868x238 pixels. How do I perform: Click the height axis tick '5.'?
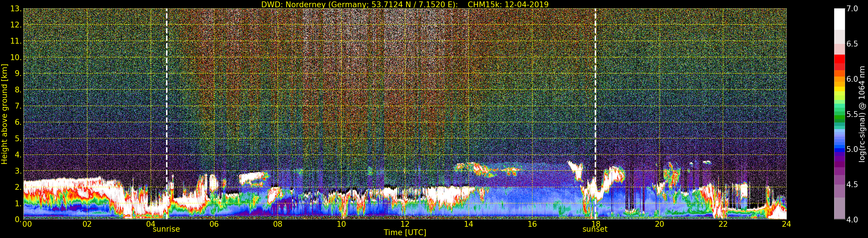pyautogui.click(x=18, y=138)
